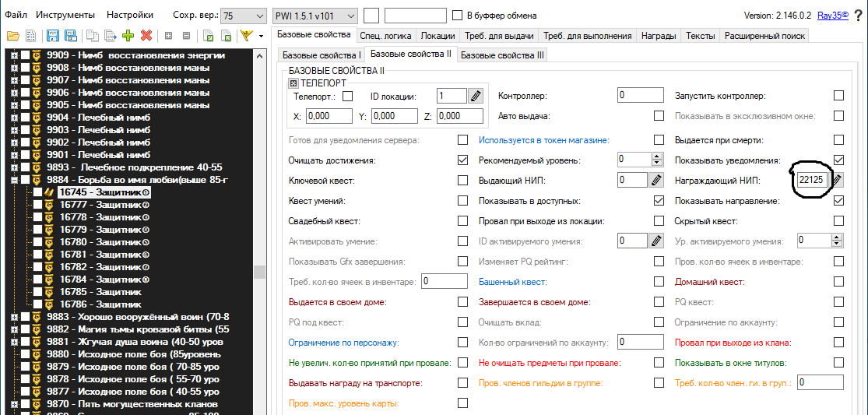868x415 pixels.
Task: Save using the blue floppy disk icon
Action: (53, 36)
